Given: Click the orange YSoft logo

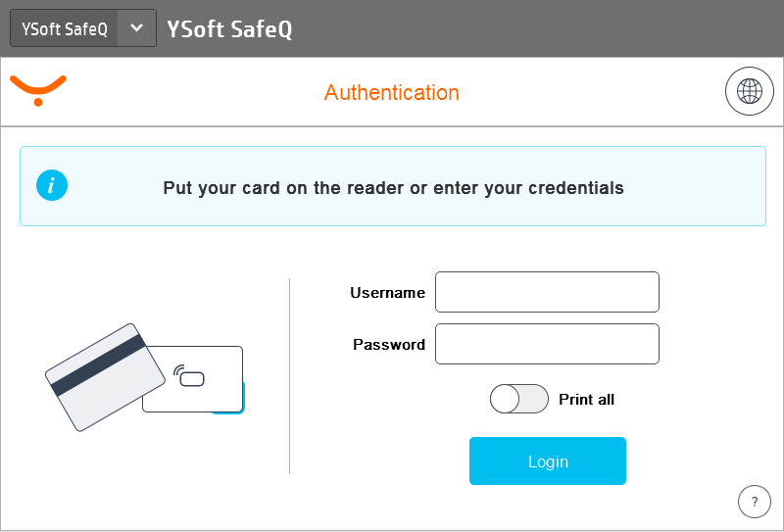Looking at the screenshot, I should tap(38, 89).
